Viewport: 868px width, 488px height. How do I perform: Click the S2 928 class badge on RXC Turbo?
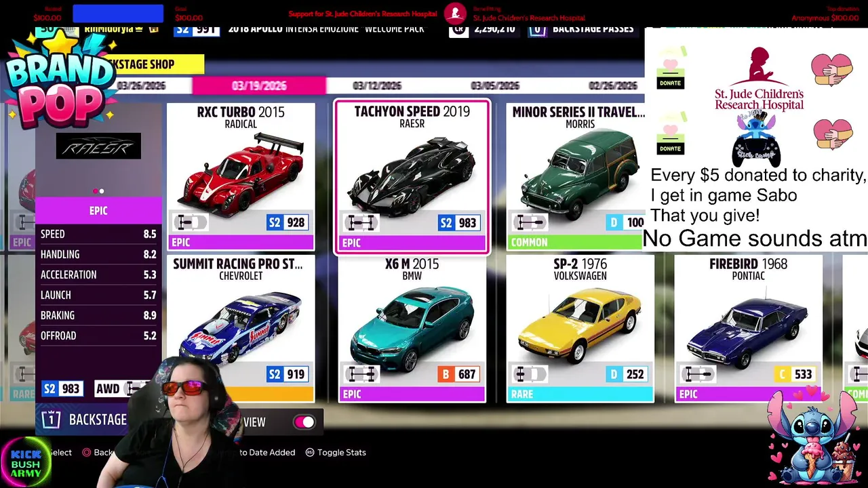pyautogui.click(x=288, y=222)
